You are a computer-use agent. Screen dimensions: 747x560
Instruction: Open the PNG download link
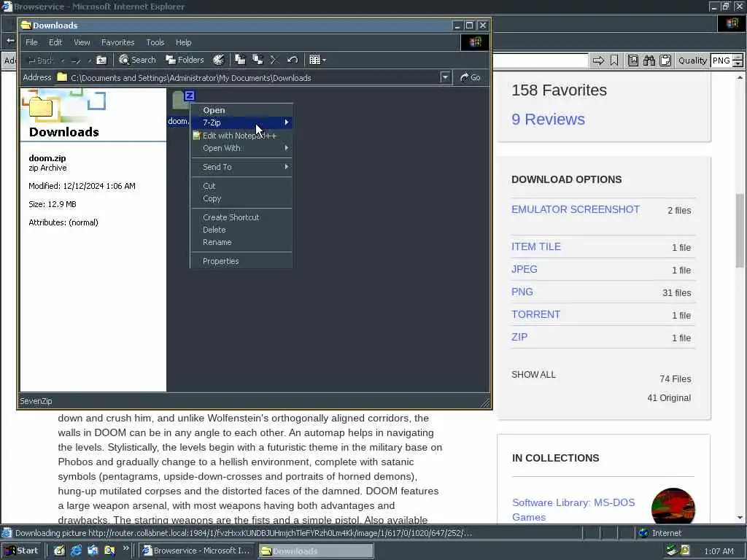522,292
